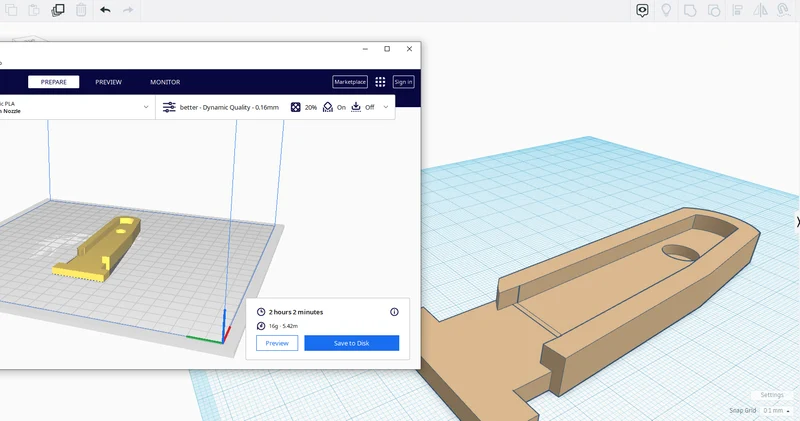Switch to the MONITOR tab
This screenshot has width=800, height=421.
165,82
